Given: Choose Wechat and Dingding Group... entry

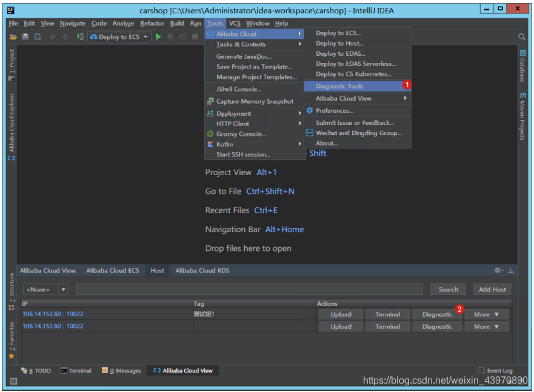Looking at the screenshot, I should click(358, 133).
